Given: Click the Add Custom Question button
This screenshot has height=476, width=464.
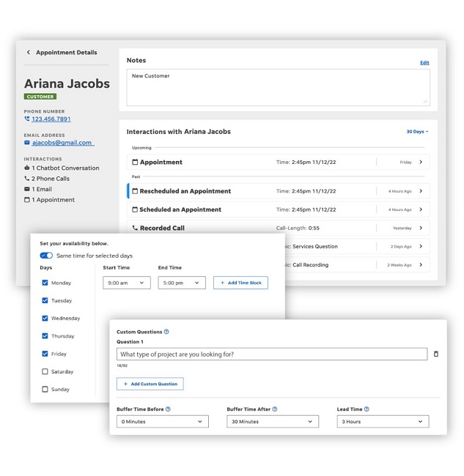Looking at the screenshot, I should [x=150, y=384].
